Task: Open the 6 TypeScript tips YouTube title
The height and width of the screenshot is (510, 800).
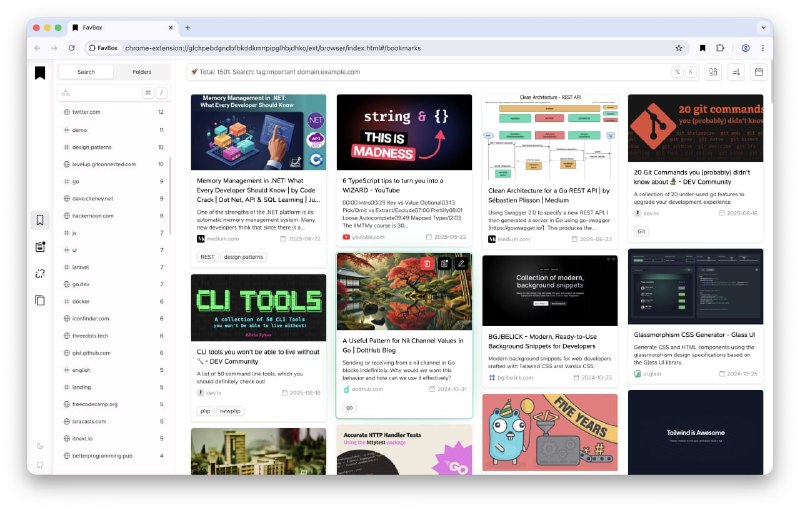Action: 392,185
